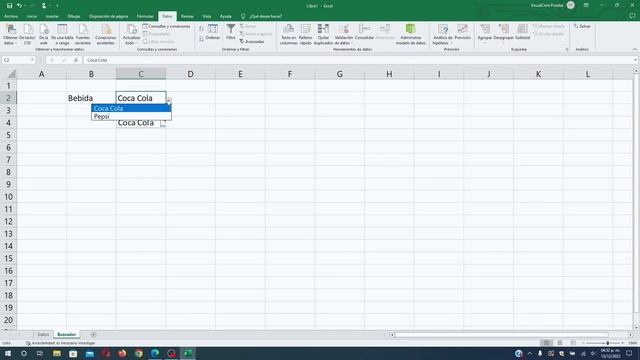
Task: Click the validation dropdown arrow on cell C2
Action: pos(169,100)
